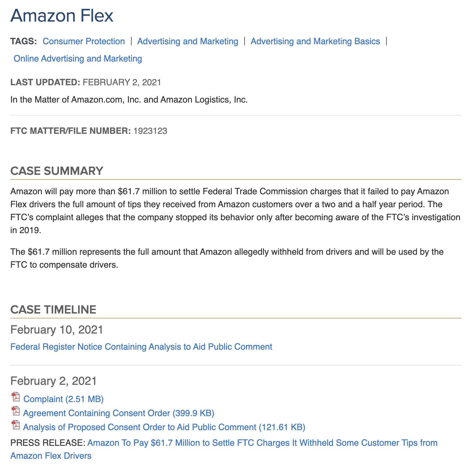The width and height of the screenshot is (474, 476).
Task: Download the Complaint (2.51 MB) document
Action: pos(64,399)
